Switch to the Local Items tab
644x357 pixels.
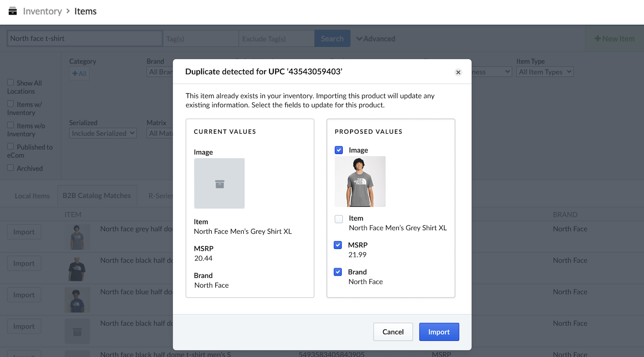click(32, 196)
